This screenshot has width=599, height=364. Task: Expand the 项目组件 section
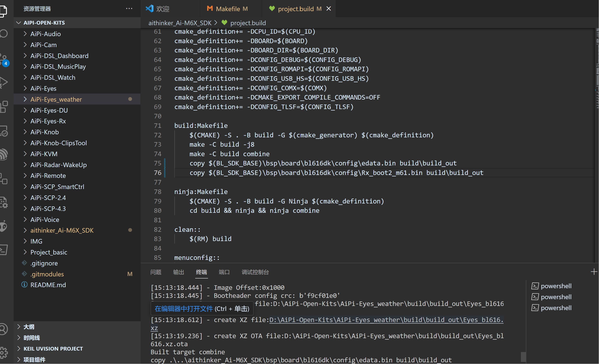[77, 359]
